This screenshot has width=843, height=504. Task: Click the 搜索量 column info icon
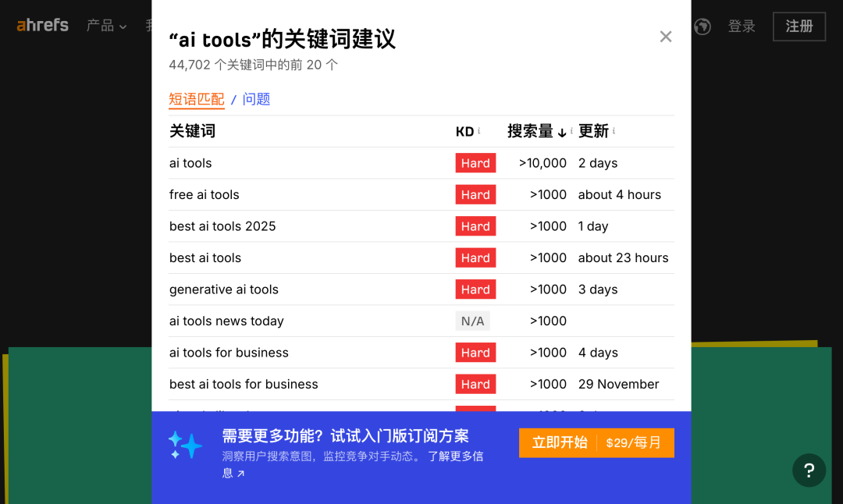[x=571, y=131]
